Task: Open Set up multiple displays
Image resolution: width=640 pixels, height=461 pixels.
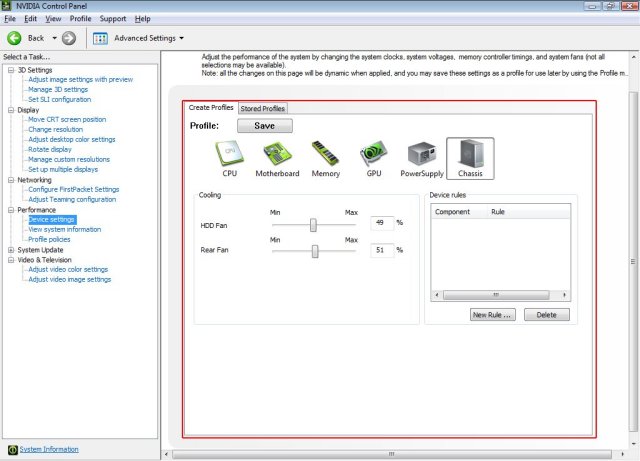Action: tap(63, 169)
